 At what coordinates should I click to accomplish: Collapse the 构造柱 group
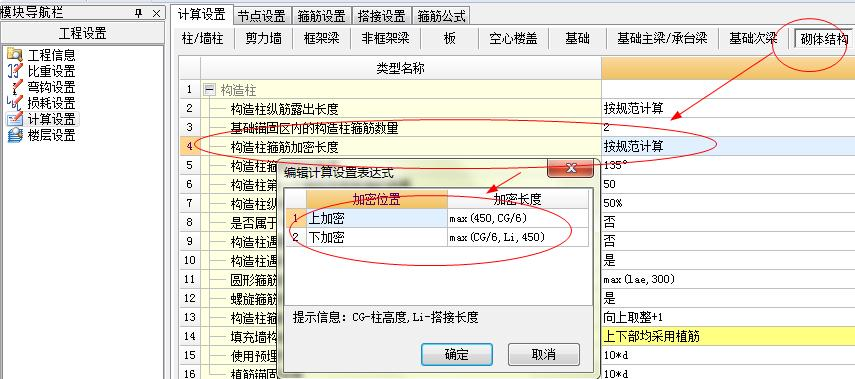point(208,89)
